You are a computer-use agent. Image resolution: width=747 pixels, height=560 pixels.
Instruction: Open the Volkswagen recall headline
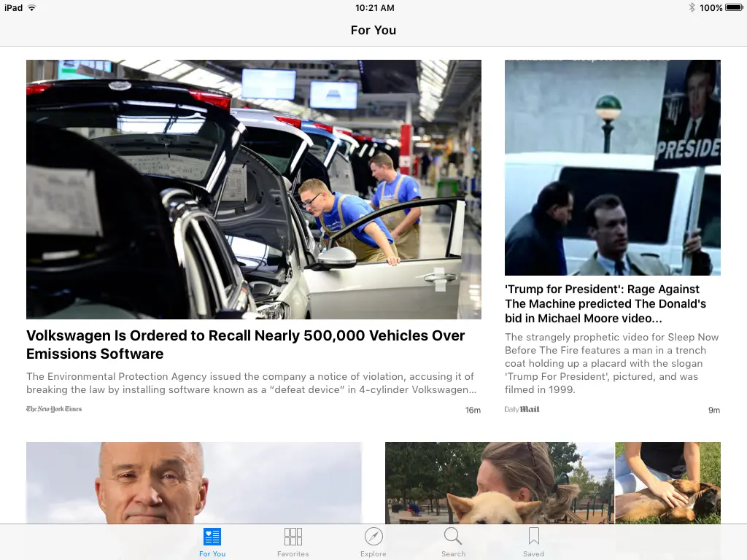coord(245,344)
